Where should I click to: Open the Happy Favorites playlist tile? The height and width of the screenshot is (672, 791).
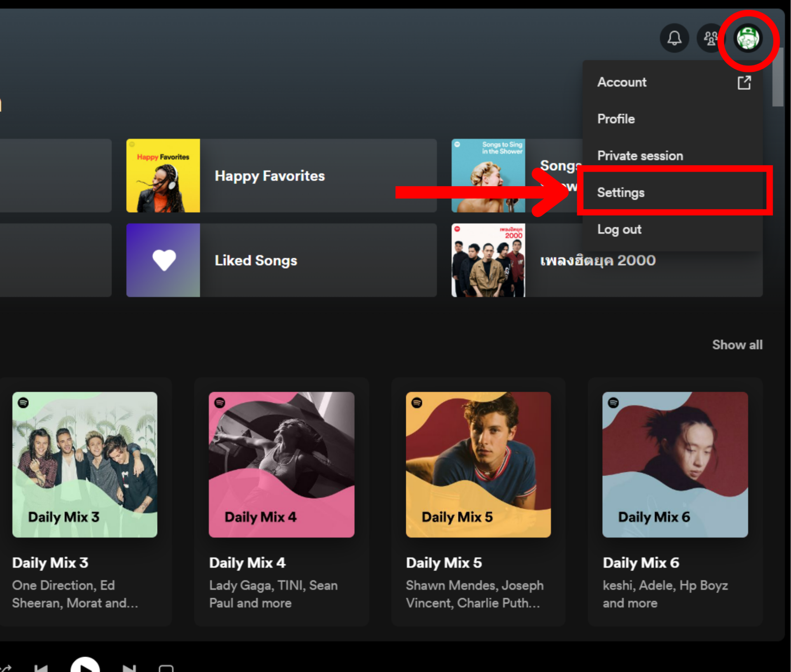(281, 176)
